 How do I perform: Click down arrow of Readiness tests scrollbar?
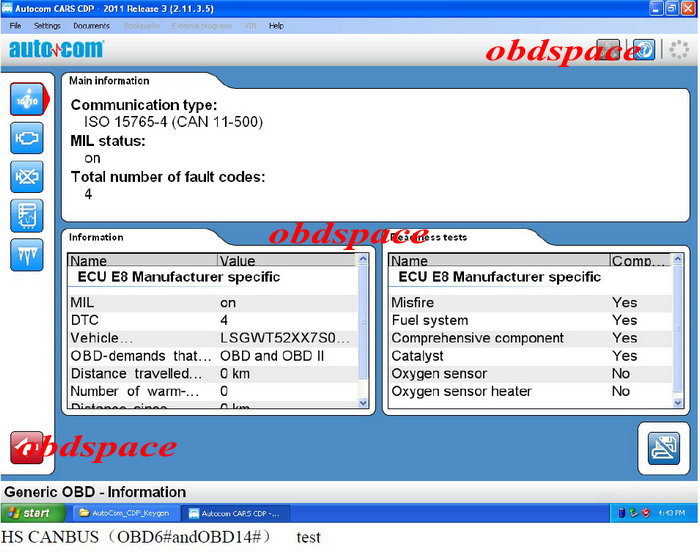(678, 403)
